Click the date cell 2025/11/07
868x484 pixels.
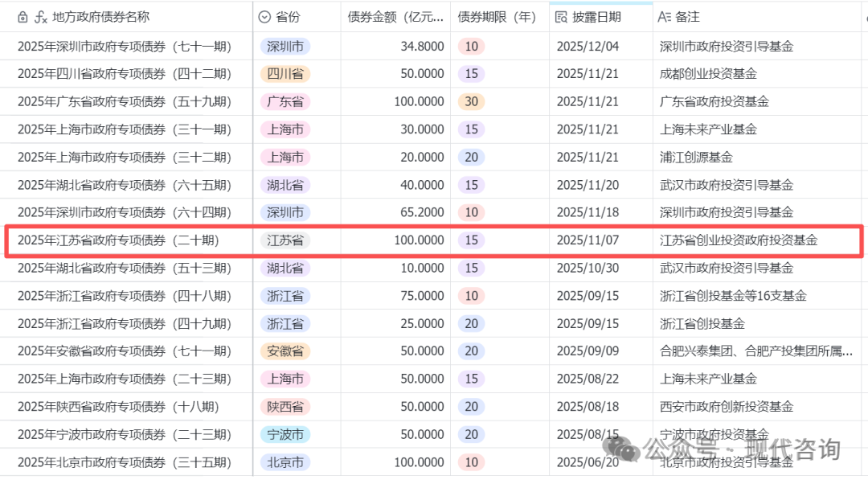[x=601, y=240]
